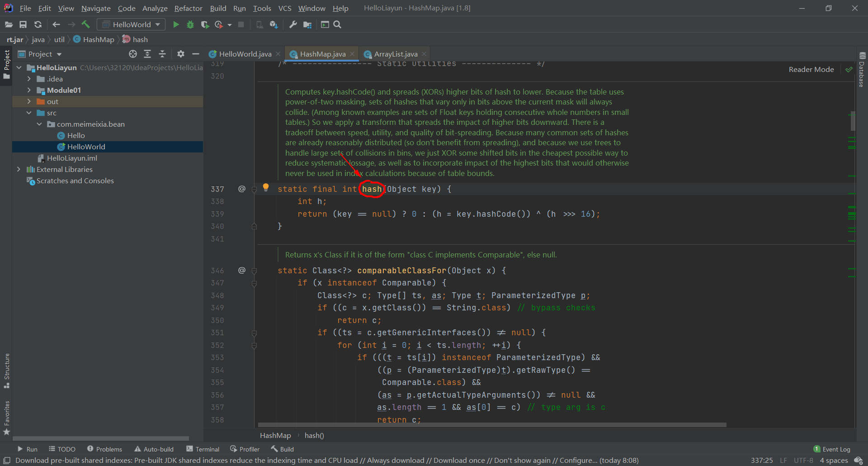Screen dimensions: 868x466
Task: Fold the if block at line 351
Action: (x=254, y=333)
